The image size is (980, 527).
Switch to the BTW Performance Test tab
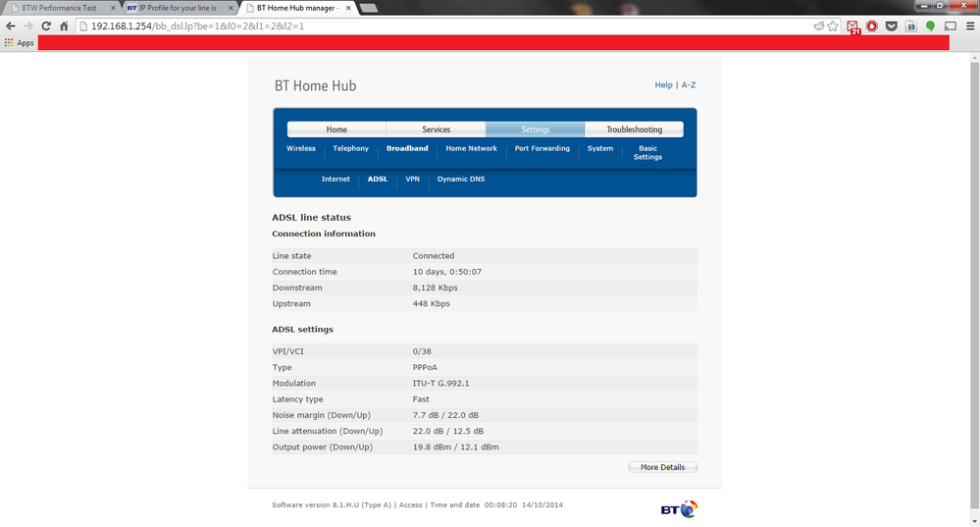pos(60,8)
